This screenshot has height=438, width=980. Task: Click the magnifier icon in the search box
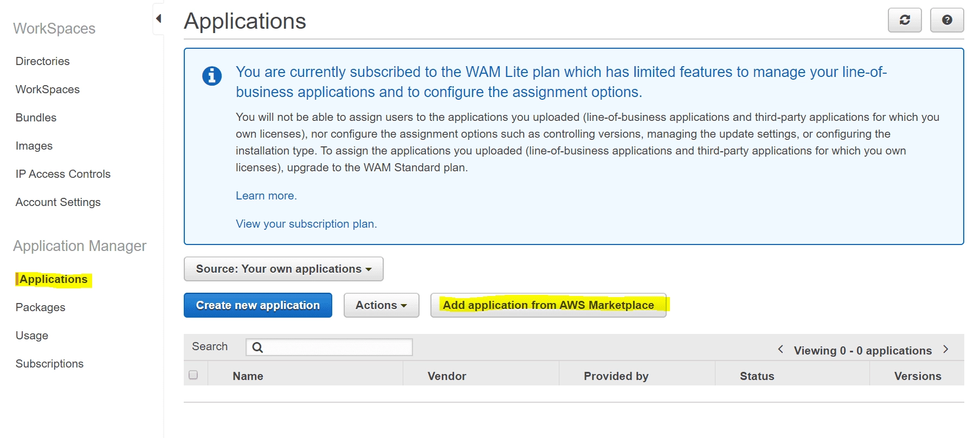tap(257, 347)
